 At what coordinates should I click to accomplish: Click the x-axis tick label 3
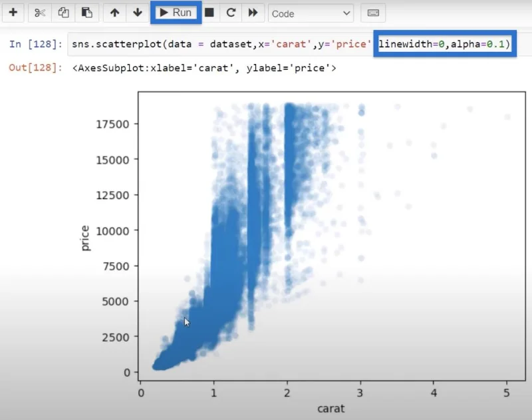360,393
